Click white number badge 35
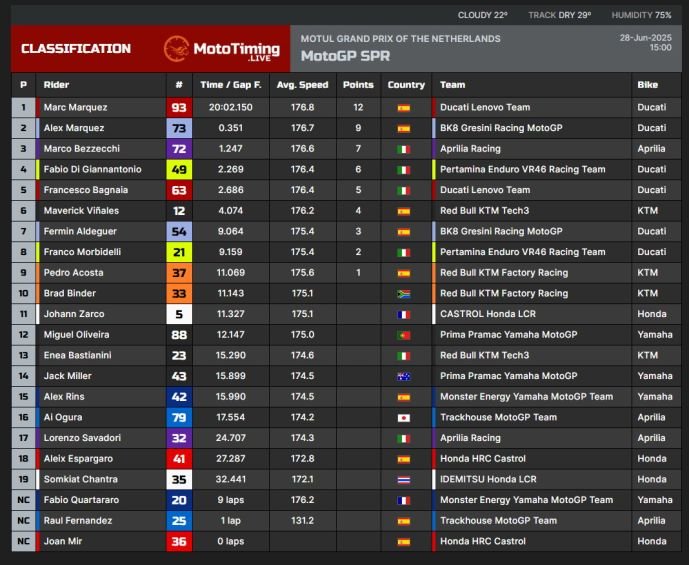The height and width of the screenshot is (565, 689). point(179,479)
